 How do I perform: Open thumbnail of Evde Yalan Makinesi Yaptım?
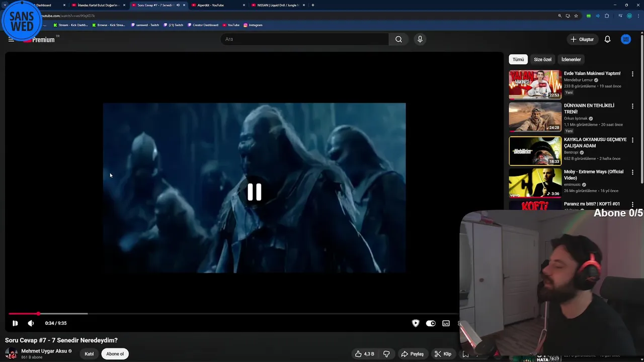tap(535, 84)
